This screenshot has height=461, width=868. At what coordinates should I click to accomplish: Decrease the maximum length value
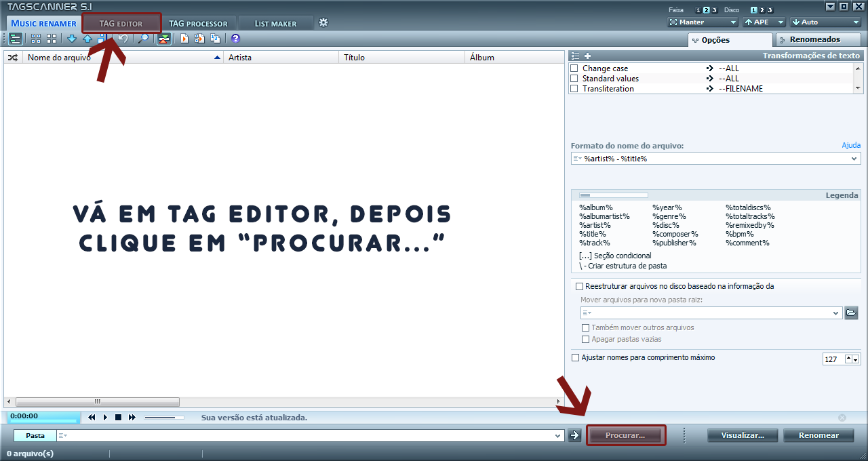(x=856, y=359)
